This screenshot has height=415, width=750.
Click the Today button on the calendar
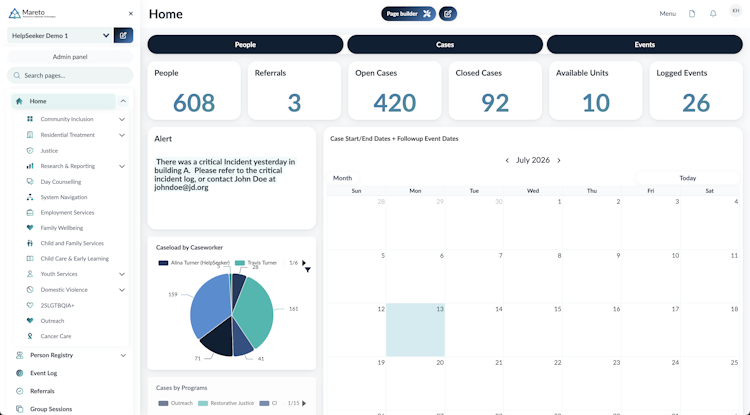coord(687,178)
